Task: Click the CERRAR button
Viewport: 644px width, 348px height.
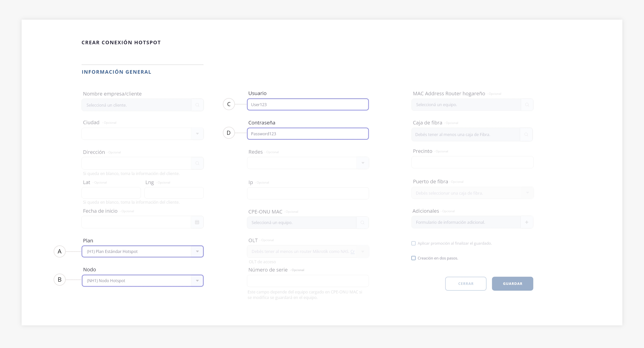Action: click(x=466, y=284)
